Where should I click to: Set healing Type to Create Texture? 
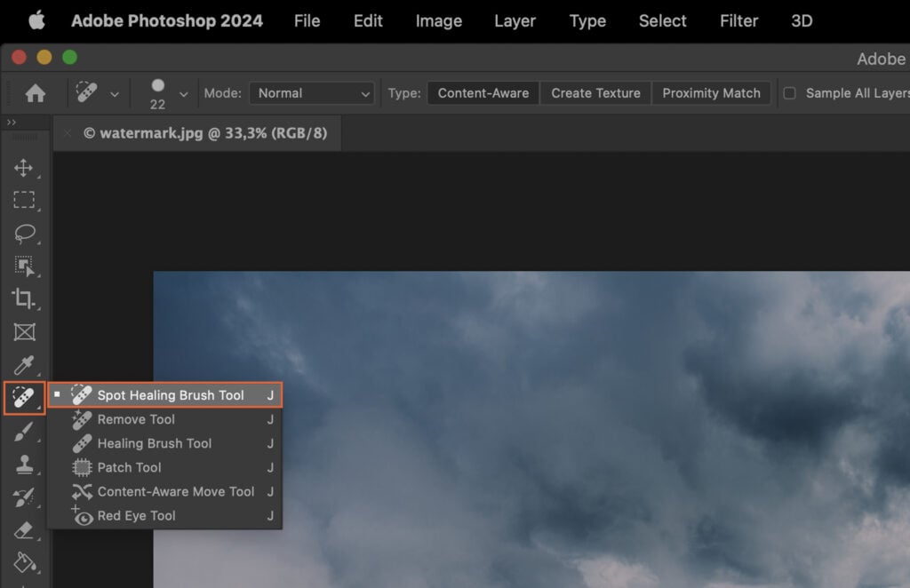click(x=595, y=92)
